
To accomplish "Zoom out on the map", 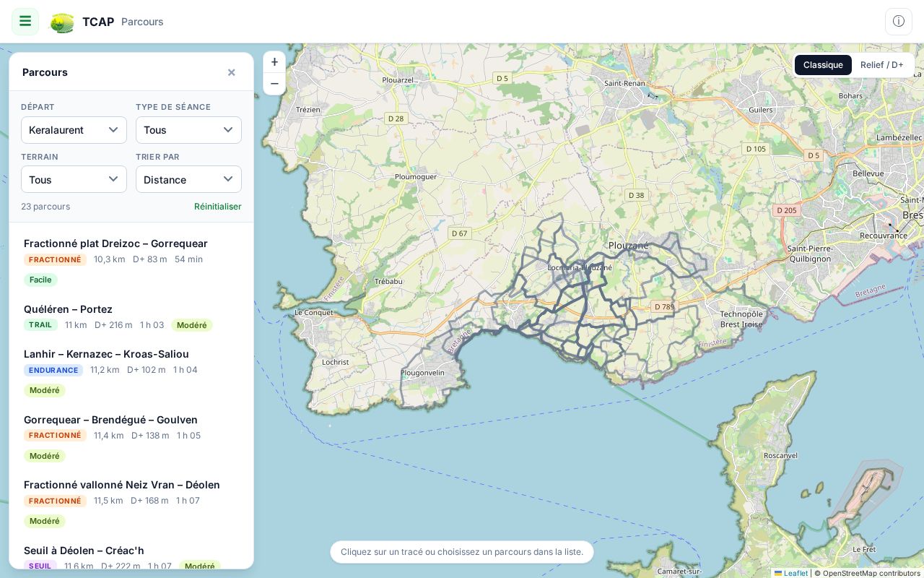I will pos(274,84).
